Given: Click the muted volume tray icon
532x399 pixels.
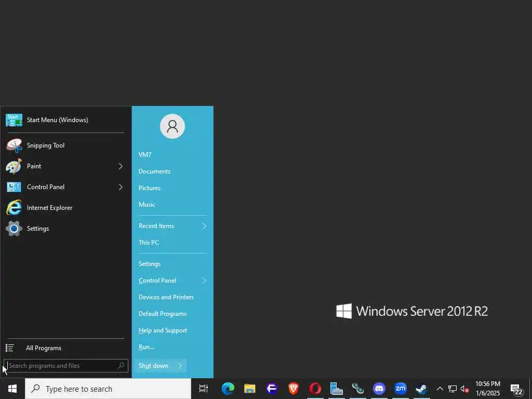Looking at the screenshot, I should click(x=464, y=389).
